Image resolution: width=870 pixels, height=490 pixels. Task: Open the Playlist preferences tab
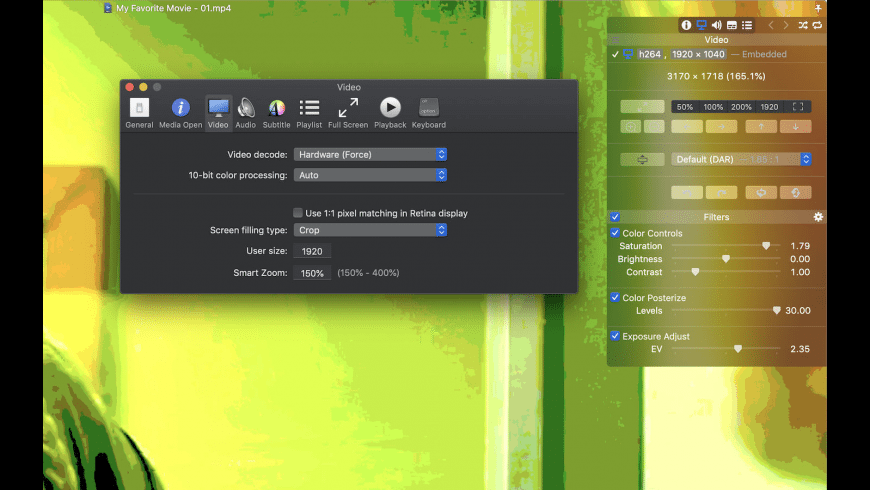[309, 113]
